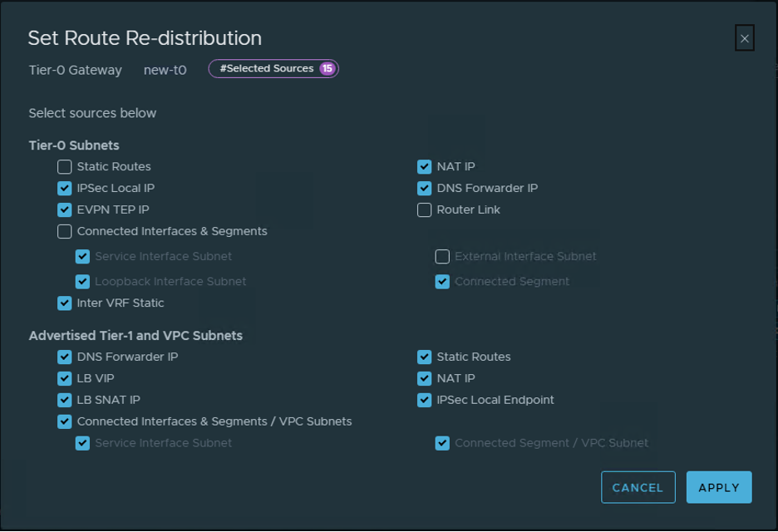This screenshot has height=532, width=778.
Task: Disable EVPN TEP IP source
Action: click(x=65, y=210)
